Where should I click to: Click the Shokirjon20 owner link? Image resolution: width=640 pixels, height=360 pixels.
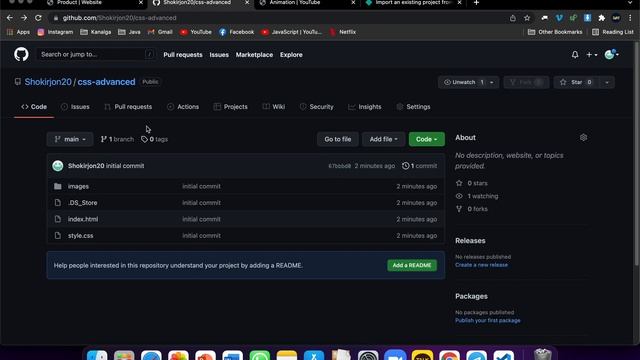point(48,82)
